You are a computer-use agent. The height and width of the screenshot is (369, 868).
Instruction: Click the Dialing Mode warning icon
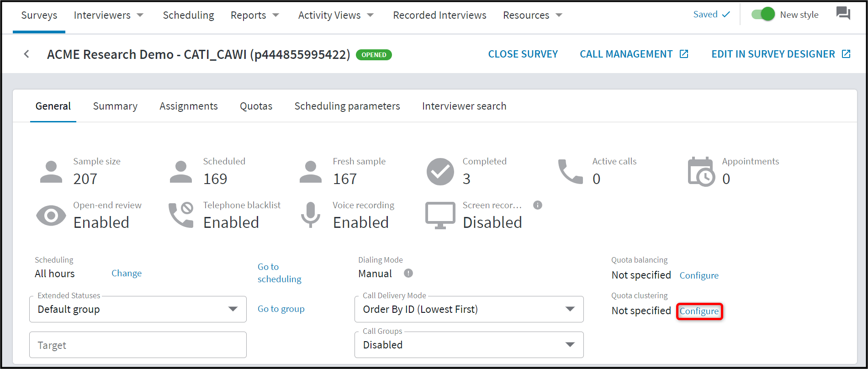[x=408, y=273]
